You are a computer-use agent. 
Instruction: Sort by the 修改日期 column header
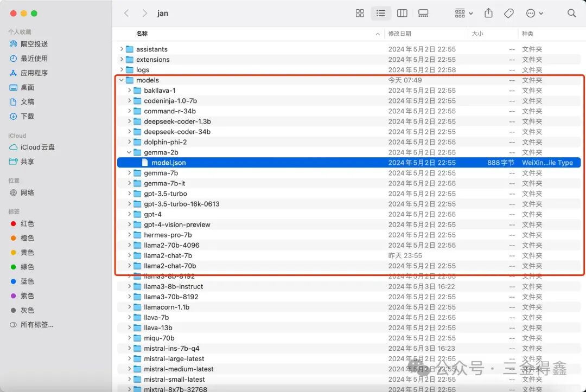tap(400, 34)
